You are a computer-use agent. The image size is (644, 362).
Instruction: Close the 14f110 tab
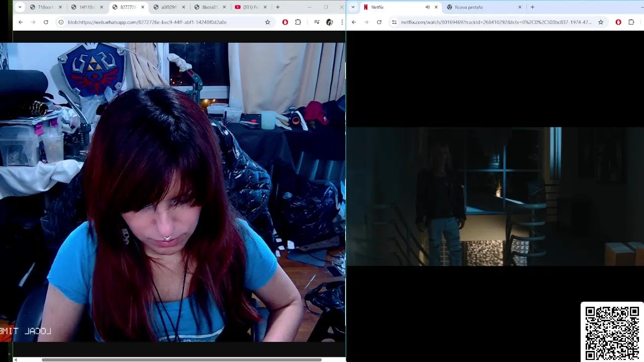(x=102, y=7)
